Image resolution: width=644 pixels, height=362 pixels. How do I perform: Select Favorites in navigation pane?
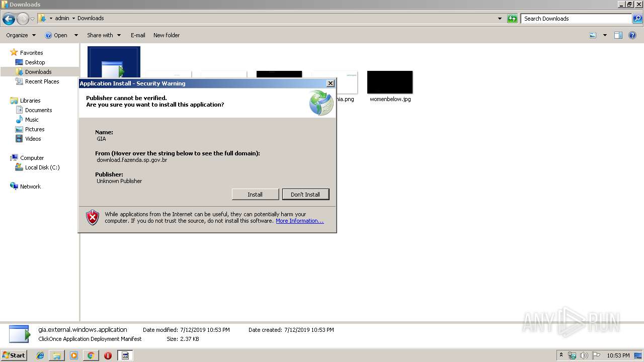[x=31, y=53]
